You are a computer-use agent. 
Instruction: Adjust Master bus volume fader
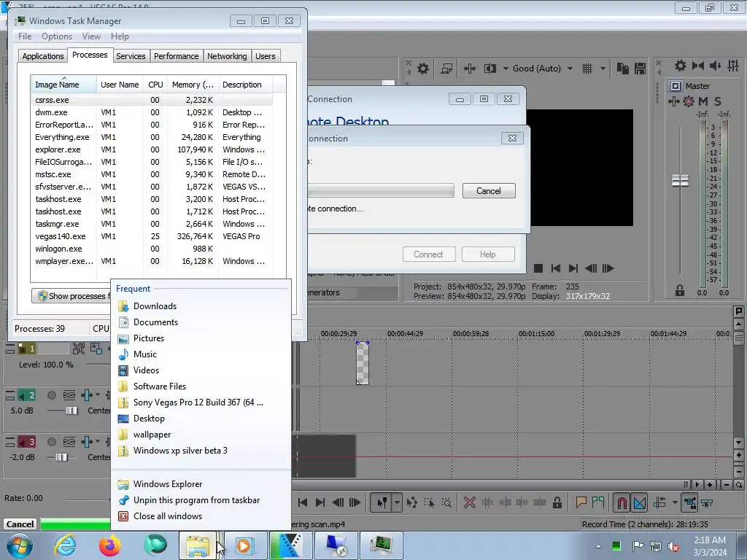click(680, 181)
